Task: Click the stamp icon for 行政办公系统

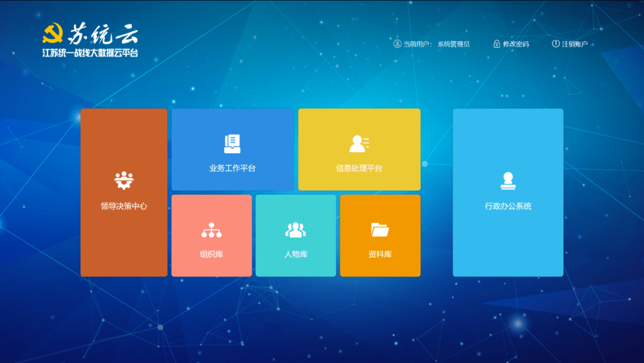Action: tap(507, 181)
